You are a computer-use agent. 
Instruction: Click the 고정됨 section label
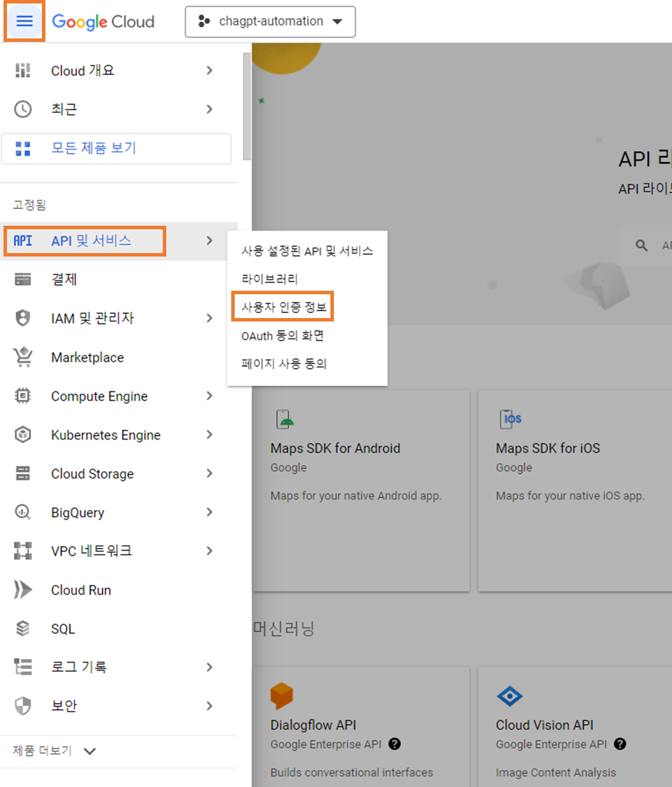coord(29,205)
